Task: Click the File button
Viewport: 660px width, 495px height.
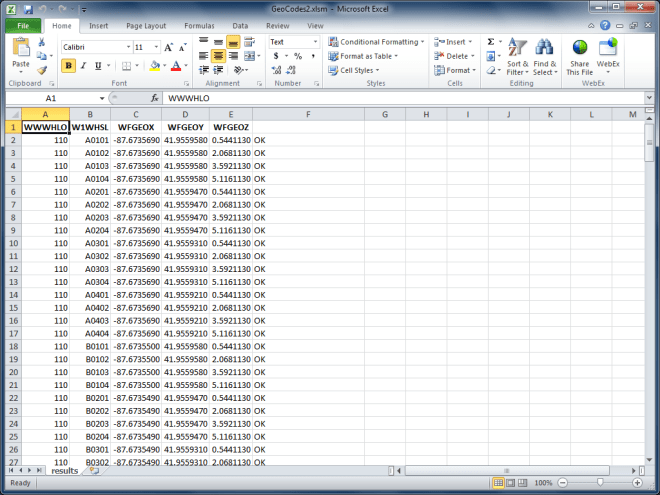Action: click(22, 25)
